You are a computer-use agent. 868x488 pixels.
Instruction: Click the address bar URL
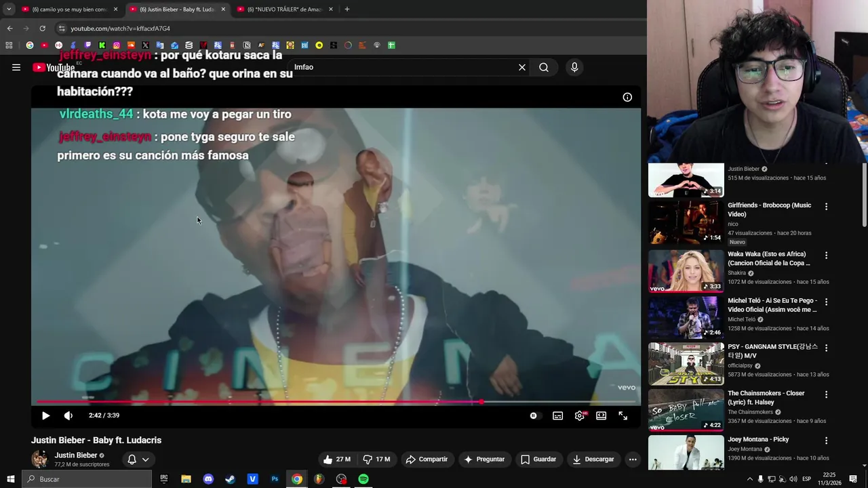(121, 28)
